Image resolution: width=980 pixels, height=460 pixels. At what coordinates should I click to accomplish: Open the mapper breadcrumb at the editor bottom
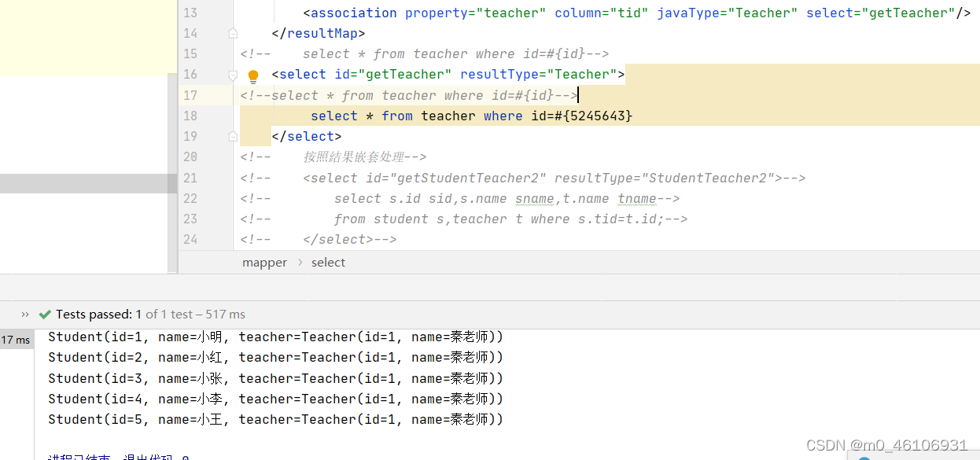pyautogui.click(x=264, y=262)
